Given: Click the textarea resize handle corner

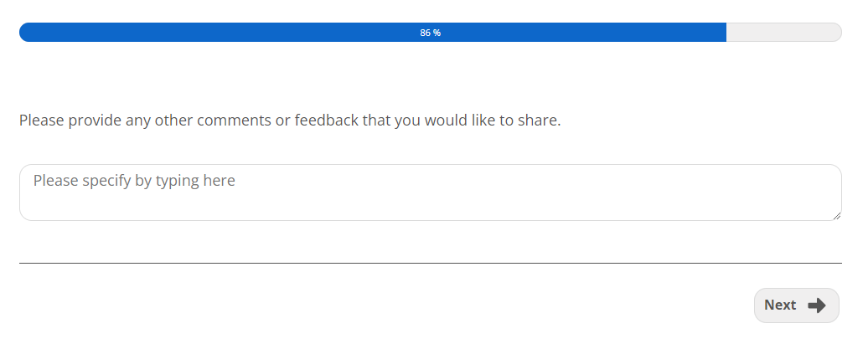Looking at the screenshot, I should [x=836, y=215].
